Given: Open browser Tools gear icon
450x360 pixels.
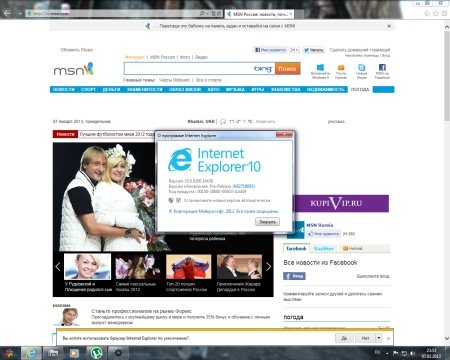Looking at the screenshot, I should coord(444,13).
